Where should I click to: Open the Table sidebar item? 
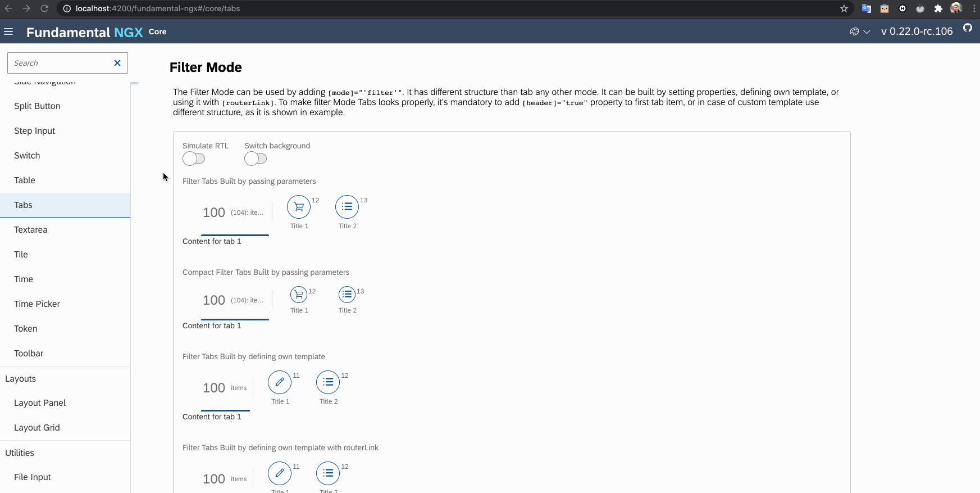click(65, 180)
